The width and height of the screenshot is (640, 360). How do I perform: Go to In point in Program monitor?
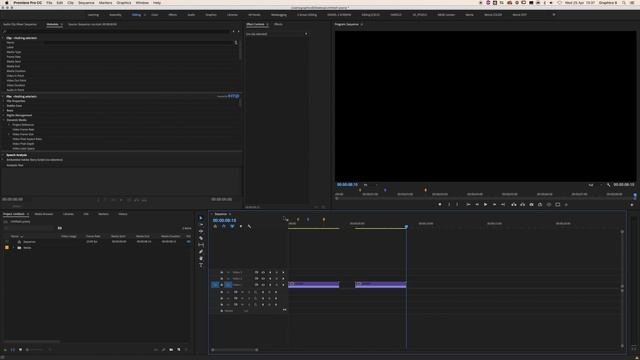(x=468, y=204)
